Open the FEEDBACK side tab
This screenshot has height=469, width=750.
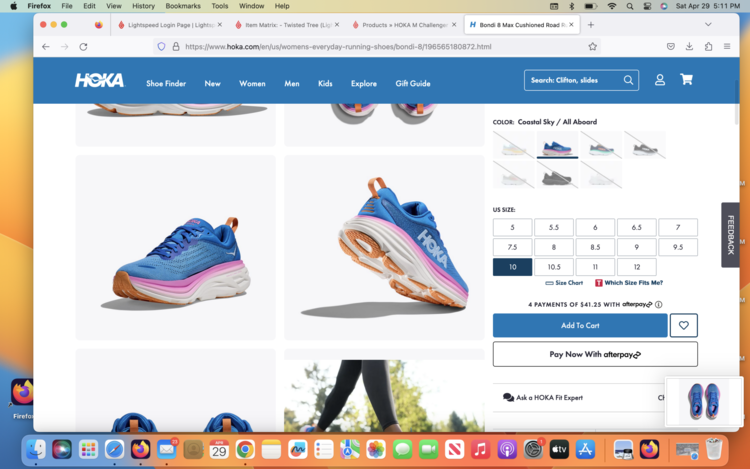[x=730, y=235]
